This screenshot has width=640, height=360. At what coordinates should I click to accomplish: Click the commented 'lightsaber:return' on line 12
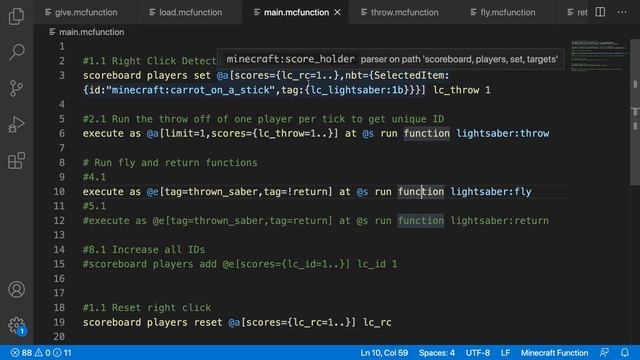click(x=500, y=221)
